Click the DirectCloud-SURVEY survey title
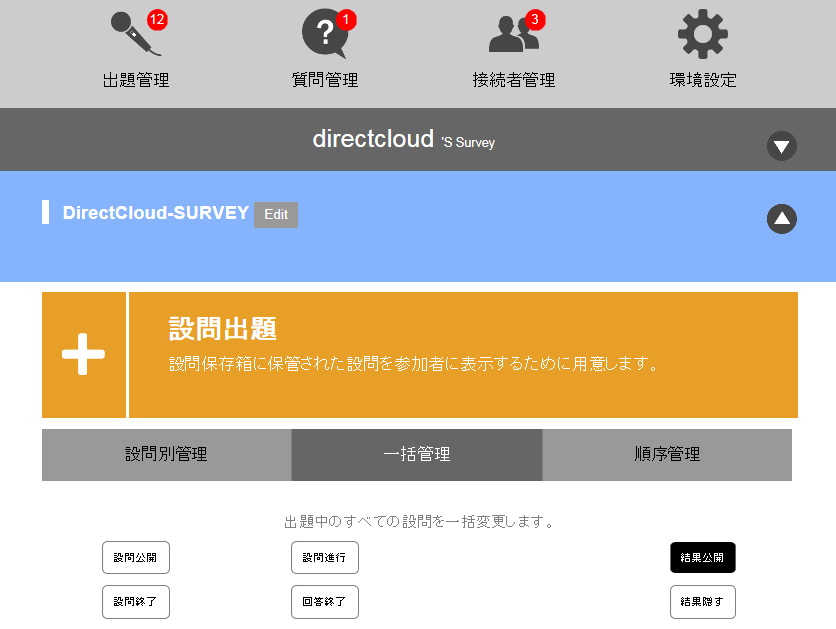The image size is (836, 629). coord(156,213)
